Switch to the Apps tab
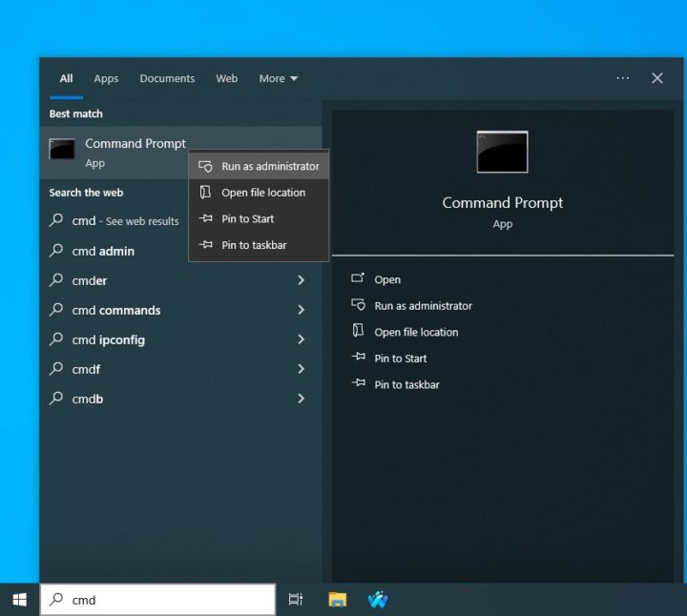The image size is (687, 616). (x=106, y=78)
